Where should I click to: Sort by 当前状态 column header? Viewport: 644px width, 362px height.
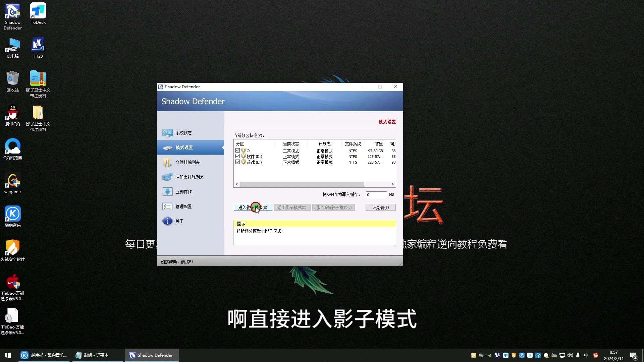291,144
